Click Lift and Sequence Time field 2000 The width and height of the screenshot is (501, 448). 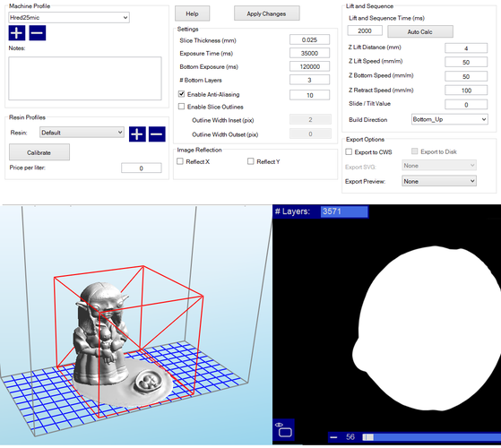(365, 30)
